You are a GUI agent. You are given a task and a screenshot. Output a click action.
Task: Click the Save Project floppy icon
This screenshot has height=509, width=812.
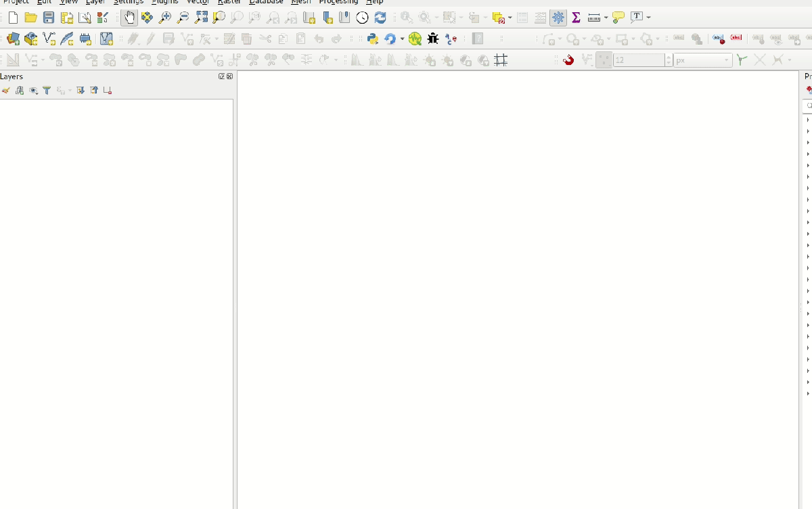click(49, 18)
